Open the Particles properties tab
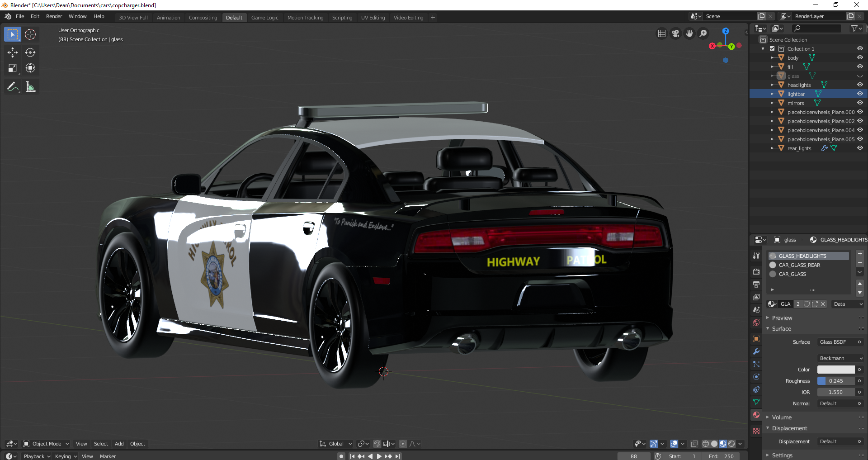 click(x=756, y=364)
